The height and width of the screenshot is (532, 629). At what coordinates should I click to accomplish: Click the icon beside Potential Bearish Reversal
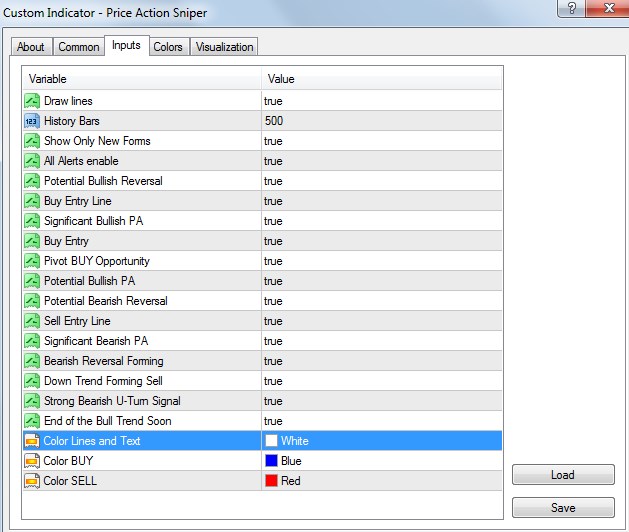pos(32,301)
